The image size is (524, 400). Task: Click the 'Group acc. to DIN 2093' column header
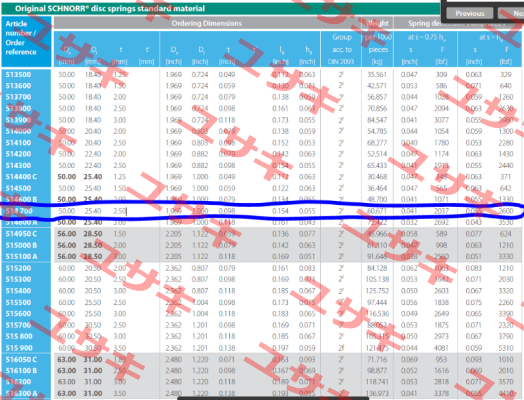[341, 49]
